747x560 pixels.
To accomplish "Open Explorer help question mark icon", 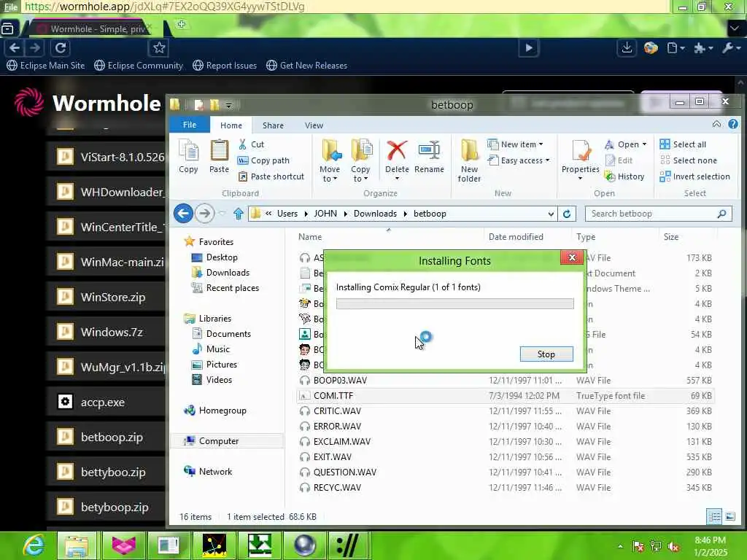I will coord(732,124).
